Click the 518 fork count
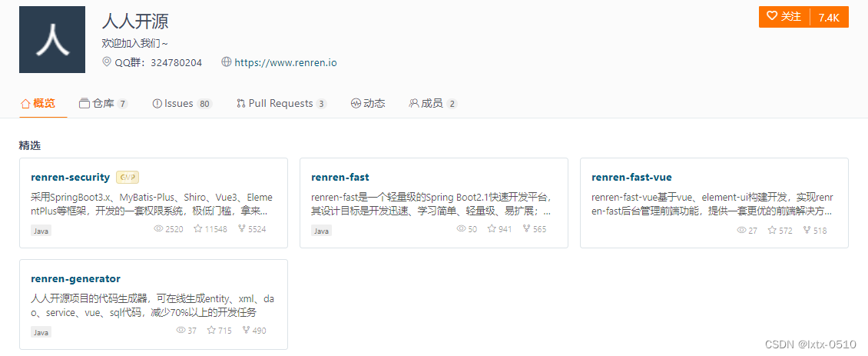The height and width of the screenshot is (356, 868). coord(820,231)
